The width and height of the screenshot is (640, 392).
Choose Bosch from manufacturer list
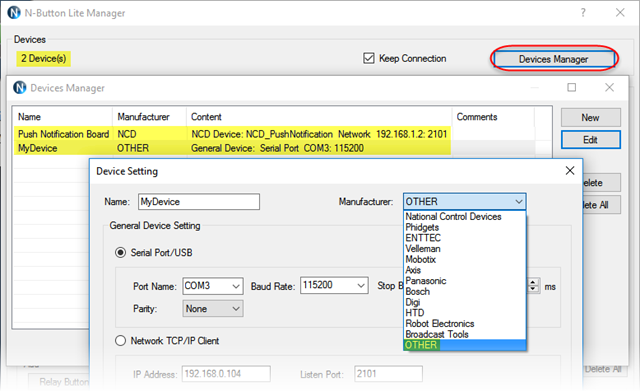[464, 291]
